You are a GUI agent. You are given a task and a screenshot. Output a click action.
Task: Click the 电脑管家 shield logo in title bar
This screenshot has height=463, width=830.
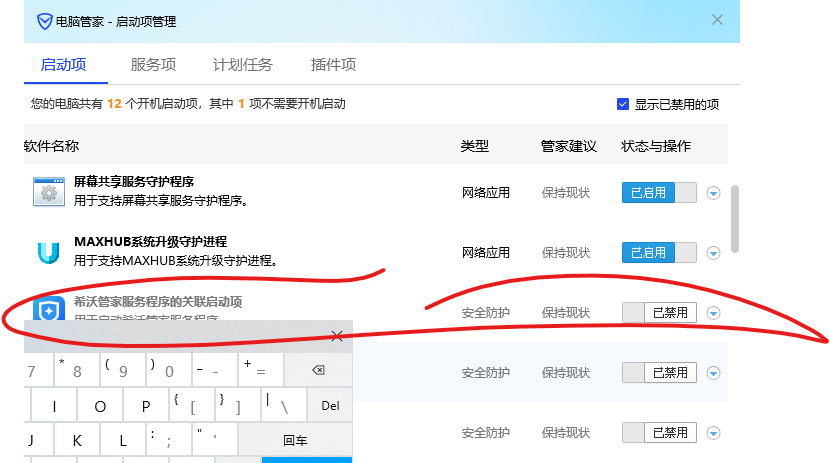point(45,21)
